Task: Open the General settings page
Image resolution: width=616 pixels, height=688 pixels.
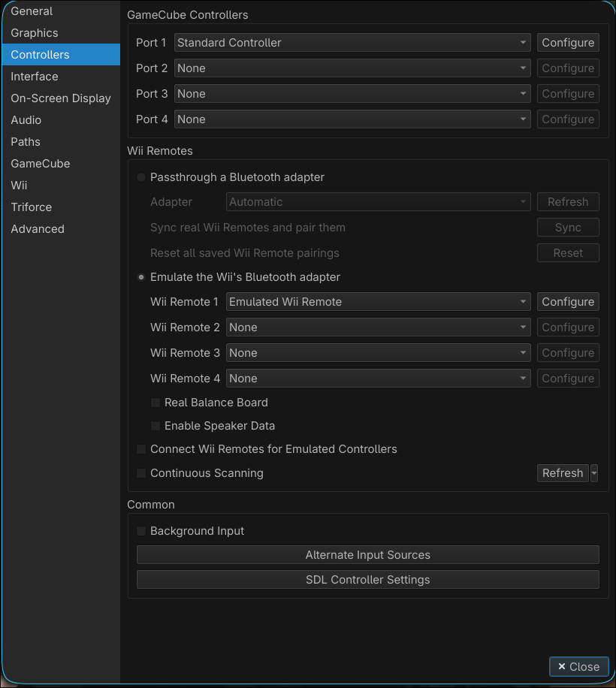Action: click(61, 11)
